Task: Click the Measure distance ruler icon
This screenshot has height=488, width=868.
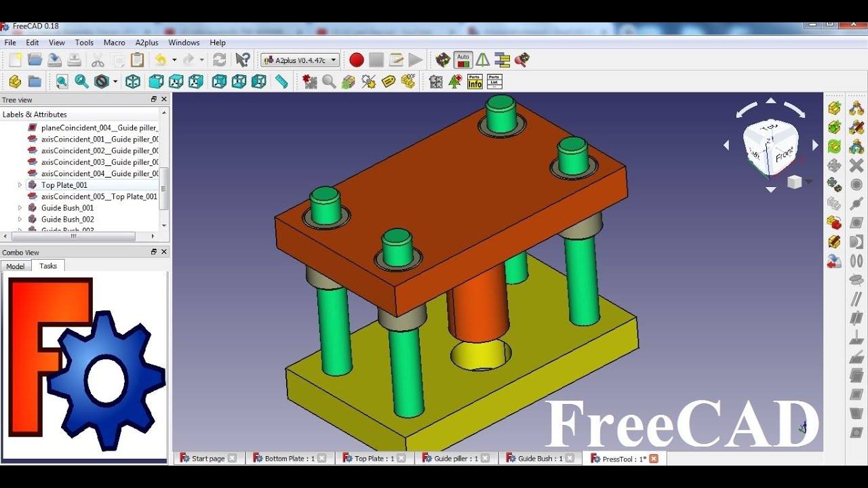Action: click(281, 82)
